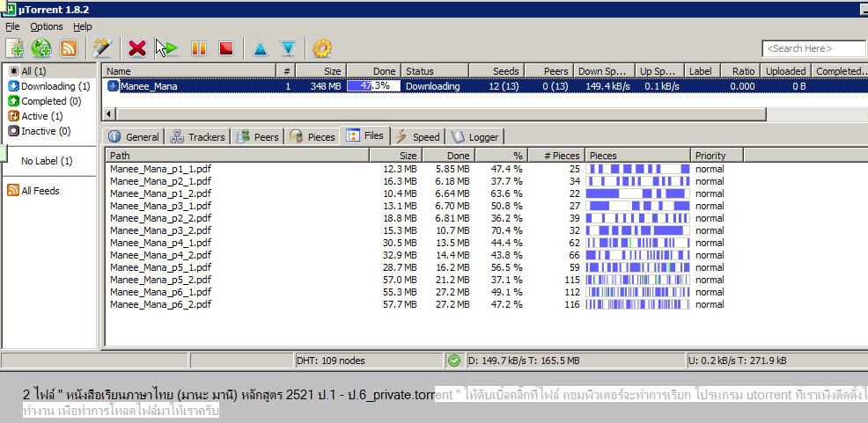This screenshot has height=423, width=868.
Task: Select Downloading category in sidebar
Action: [49, 86]
